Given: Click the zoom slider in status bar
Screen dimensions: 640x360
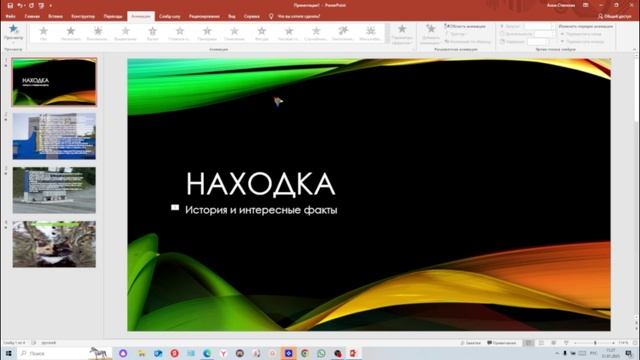Looking at the screenshot, I should [x=594, y=343].
